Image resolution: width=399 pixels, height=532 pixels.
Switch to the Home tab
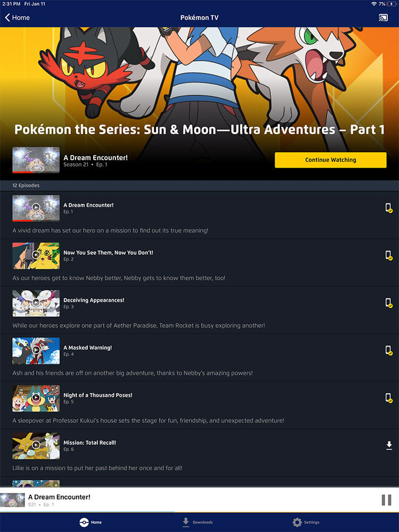pos(90,522)
